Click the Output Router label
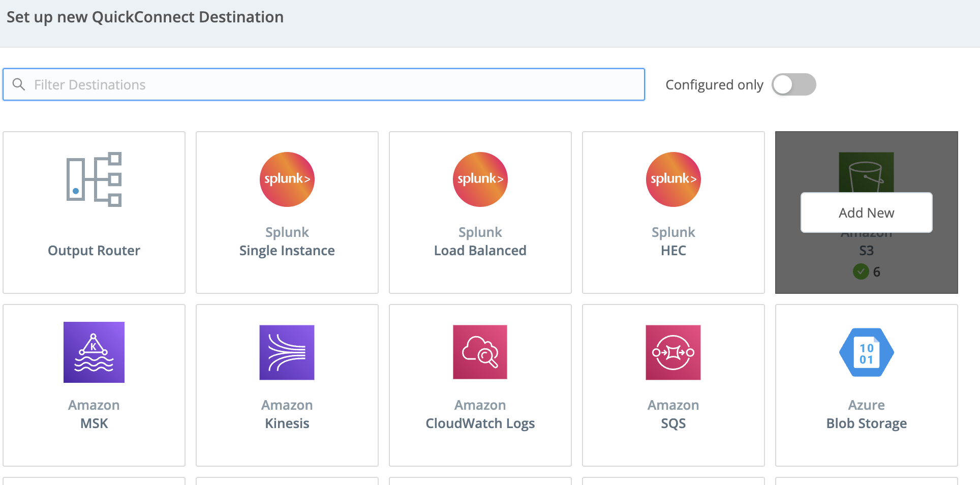980x485 pixels. tap(94, 251)
